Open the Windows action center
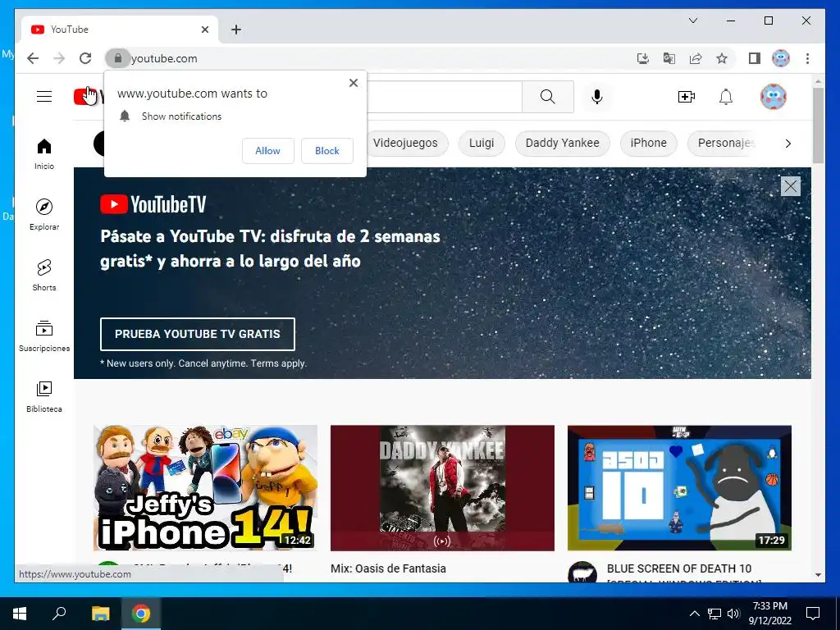Viewport: 840px width, 630px height. point(813,614)
